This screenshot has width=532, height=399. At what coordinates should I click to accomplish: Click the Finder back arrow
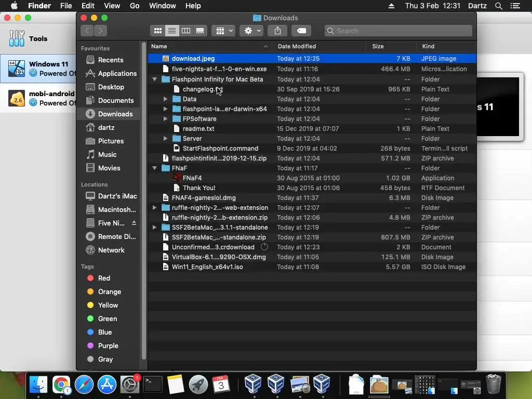(x=87, y=31)
